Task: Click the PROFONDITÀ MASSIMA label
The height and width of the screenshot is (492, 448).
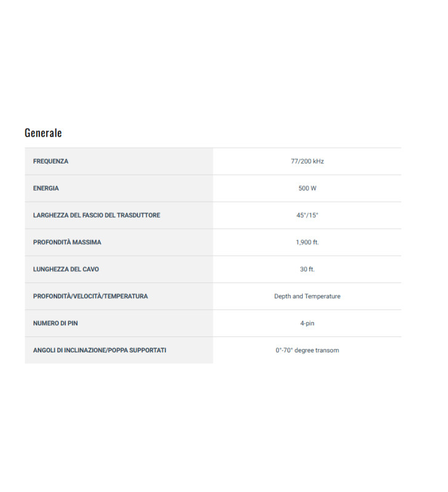Action: pyautogui.click(x=67, y=242)
